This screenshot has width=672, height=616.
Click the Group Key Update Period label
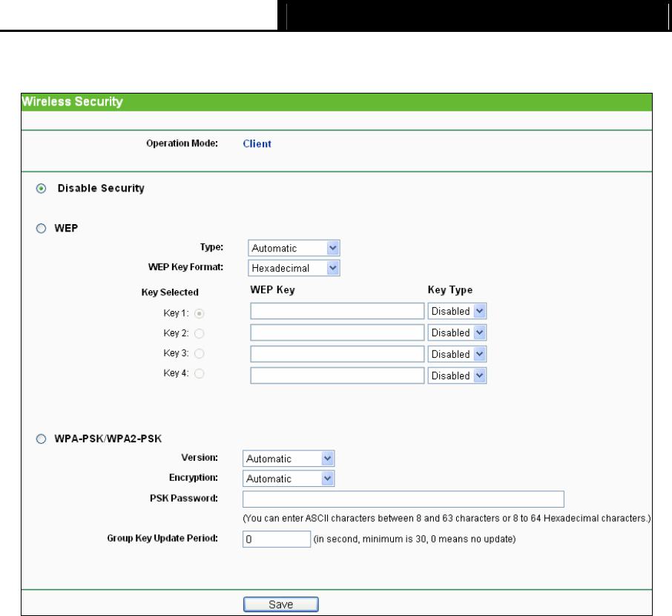pyautogui.click(x=162, y=538)
